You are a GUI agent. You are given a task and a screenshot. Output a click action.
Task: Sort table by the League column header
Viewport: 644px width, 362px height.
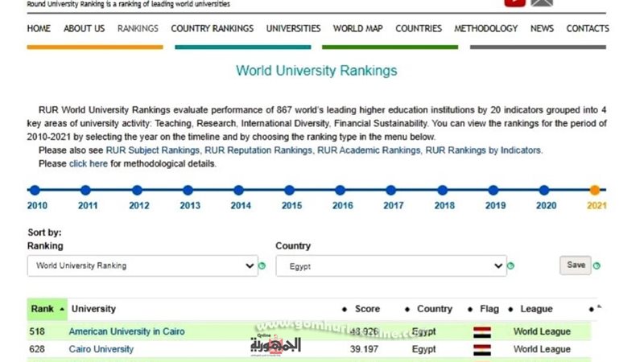pos(536,309)
